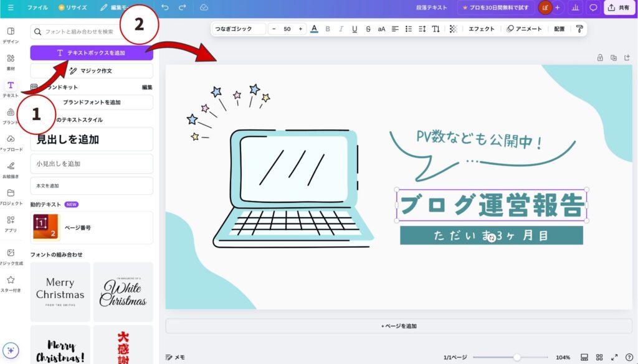Open the アプリ sidebar panel
638x364 pixels.
click(11, 224)
